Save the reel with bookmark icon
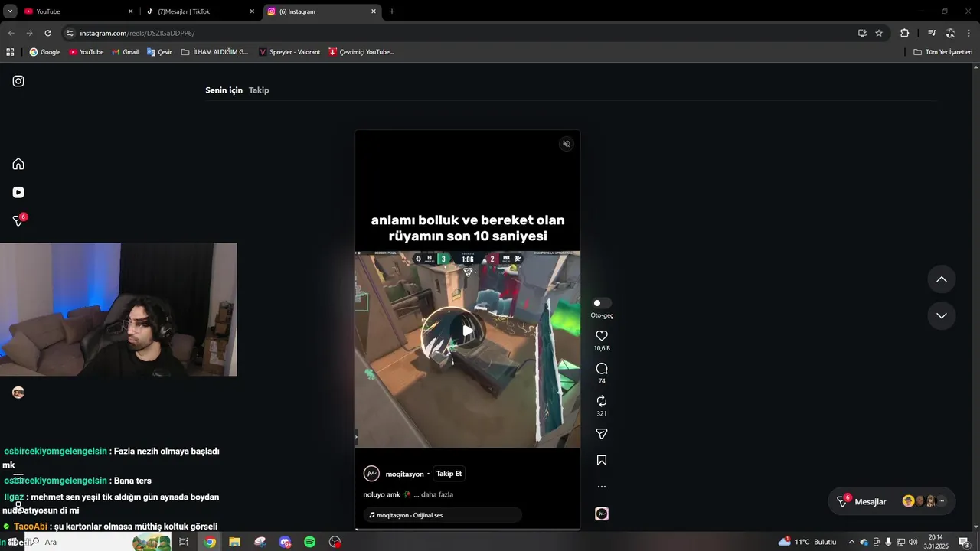Screen dimensions: 980x551 (x=602, y=461)
